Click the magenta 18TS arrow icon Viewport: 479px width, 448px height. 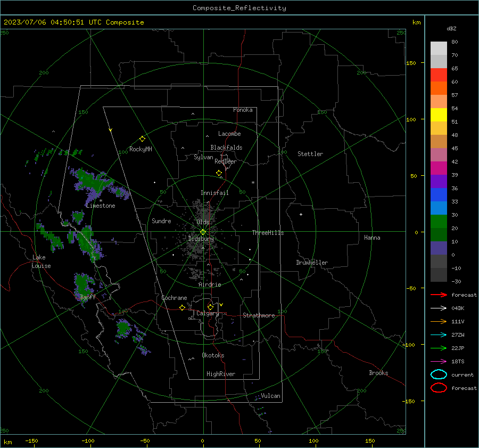tap(439, 362)
